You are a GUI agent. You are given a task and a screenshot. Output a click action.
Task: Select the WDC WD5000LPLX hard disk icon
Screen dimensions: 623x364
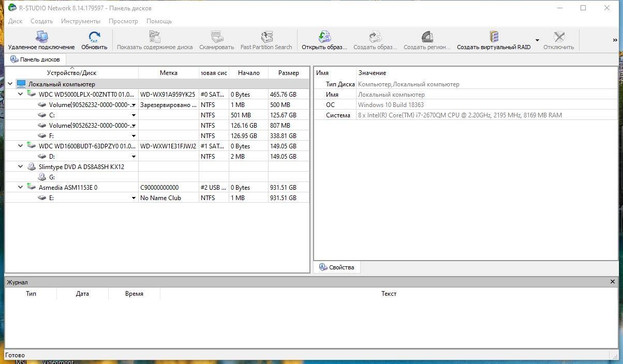[x=32, y=94]
